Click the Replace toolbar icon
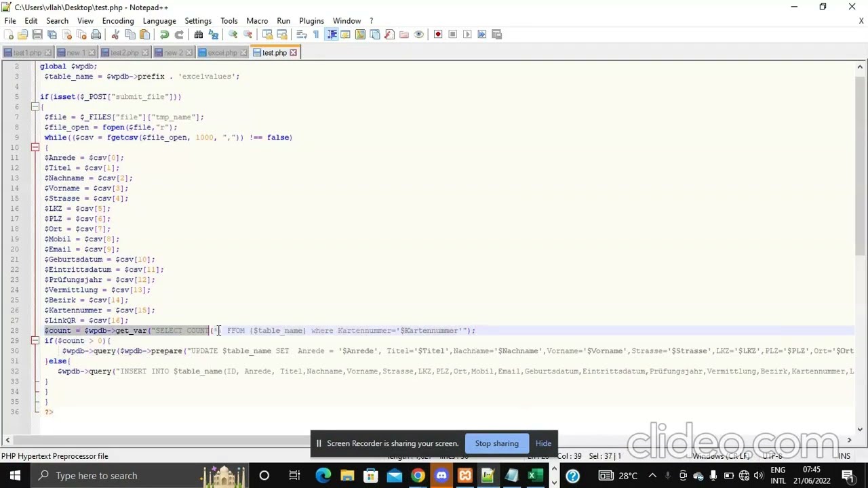This screenshot has height=488, width=868. click(x=214, y=35)
